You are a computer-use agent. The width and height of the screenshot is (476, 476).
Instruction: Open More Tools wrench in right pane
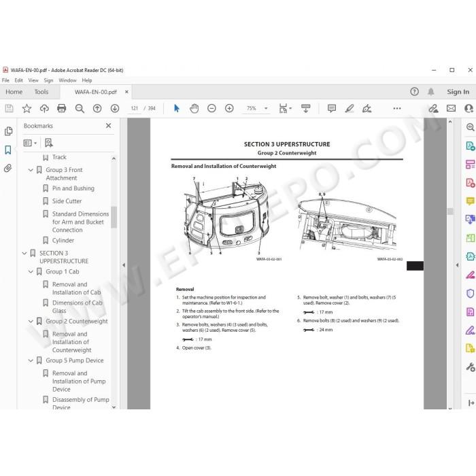[x=471, y=367]
